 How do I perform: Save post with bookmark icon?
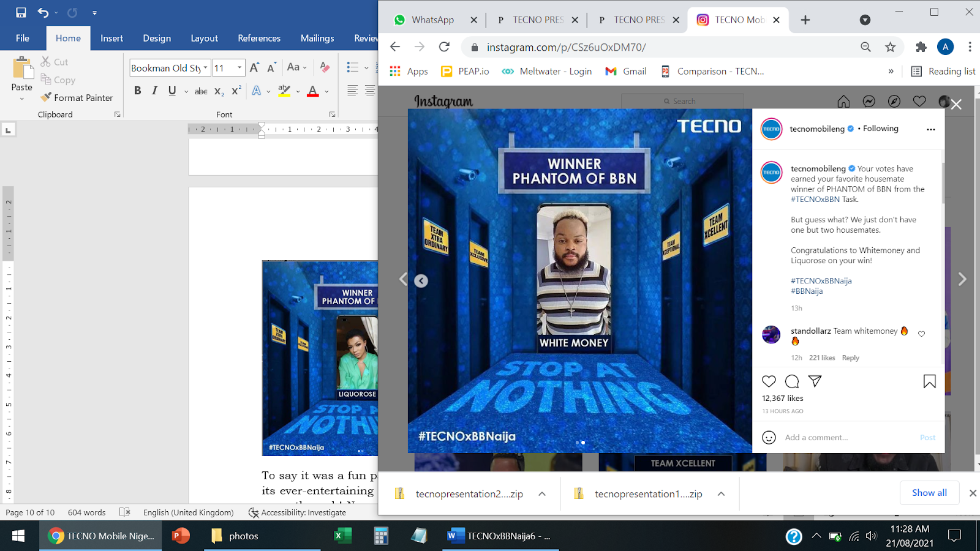pos(929,381)
